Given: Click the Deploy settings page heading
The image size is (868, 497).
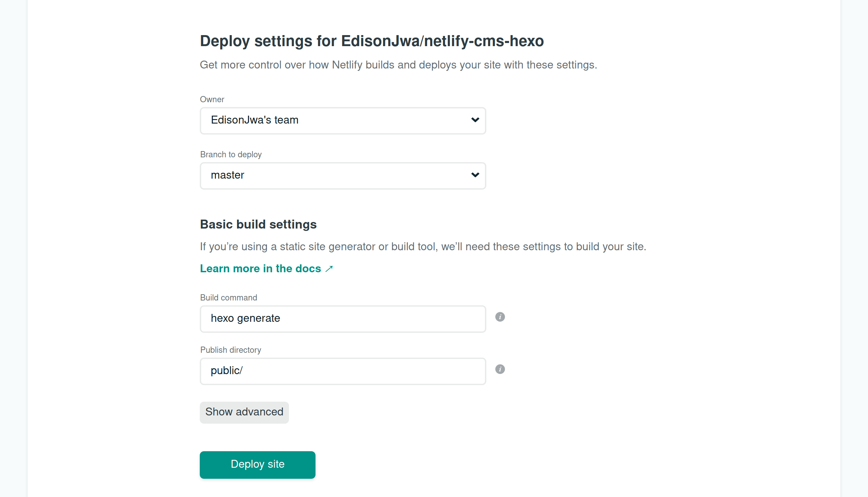Looking at the screenshot, I should point(372,41).
